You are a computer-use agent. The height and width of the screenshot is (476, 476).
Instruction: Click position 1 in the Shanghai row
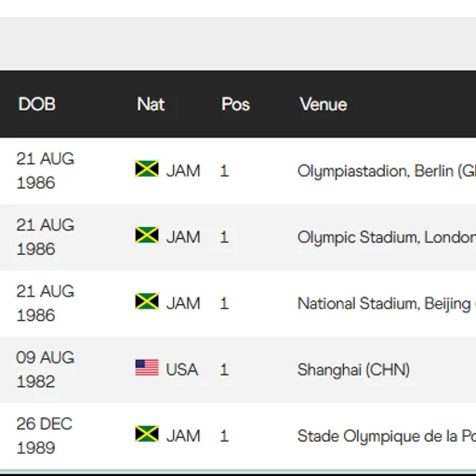tap(224, 370)
